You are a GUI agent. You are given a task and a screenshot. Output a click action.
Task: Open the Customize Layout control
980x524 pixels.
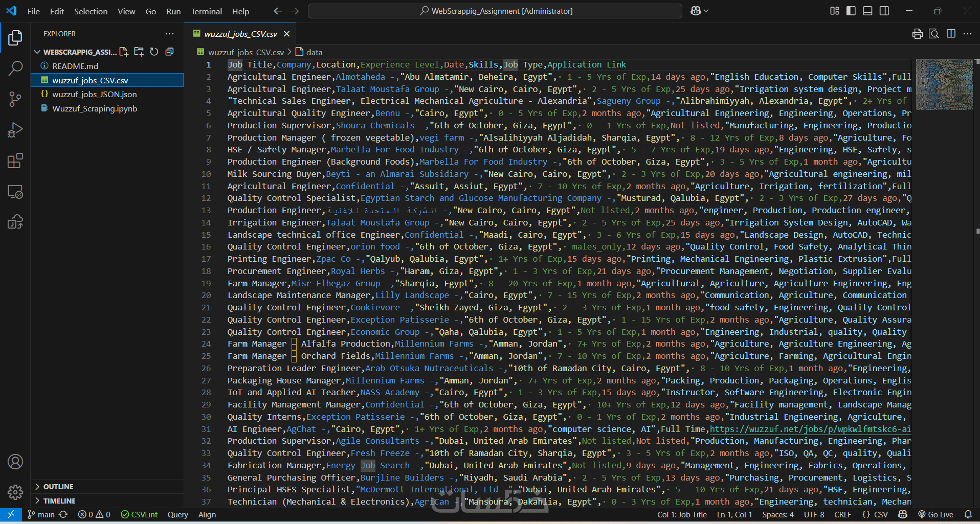(835, 11)
